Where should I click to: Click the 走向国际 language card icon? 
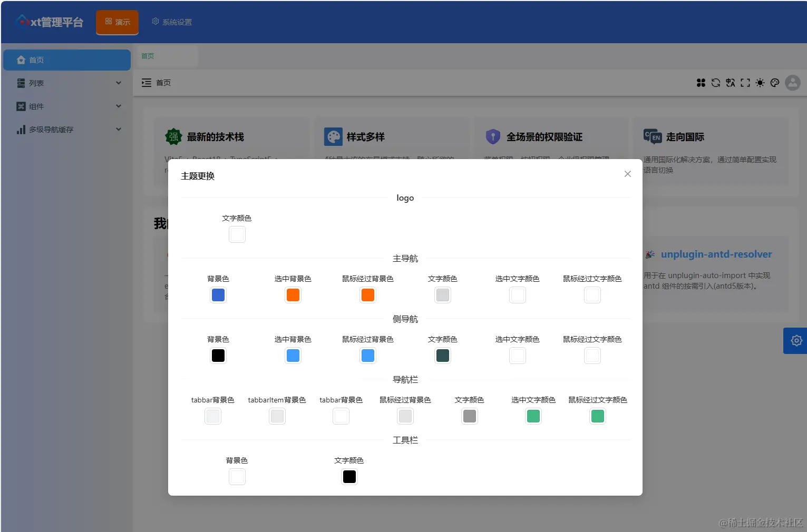point(653,137)
